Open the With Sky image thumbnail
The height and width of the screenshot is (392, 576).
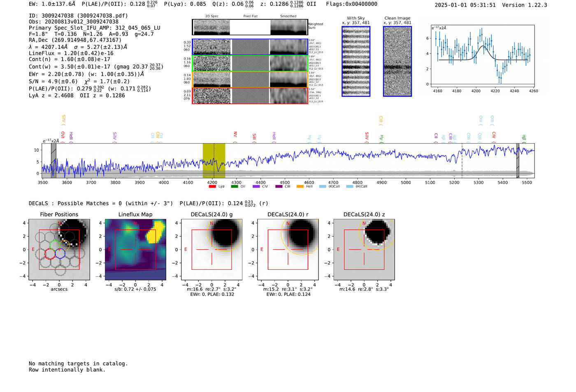[356, 61]
